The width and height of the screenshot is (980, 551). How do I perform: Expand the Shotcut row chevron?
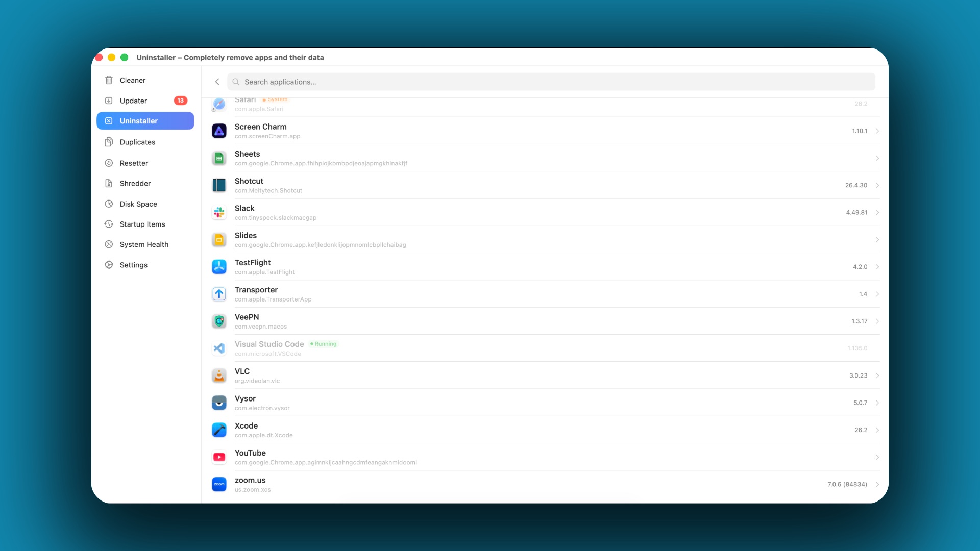point(877,185)
